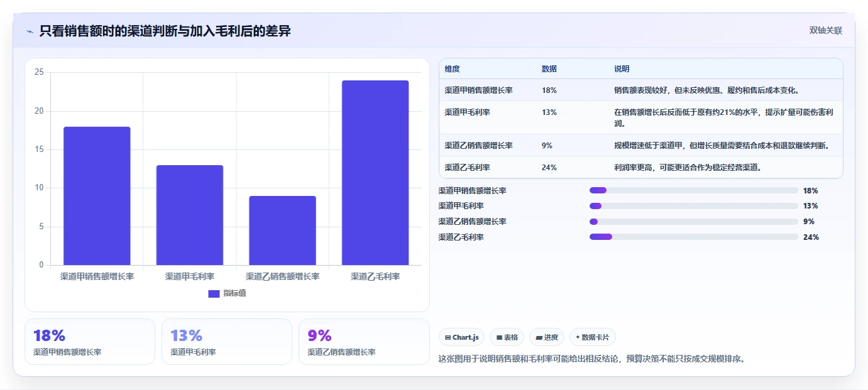The width and height of the screenshot is (868, 390).
Task: Click the 9% progress value
Action: (x=809, y=222)
